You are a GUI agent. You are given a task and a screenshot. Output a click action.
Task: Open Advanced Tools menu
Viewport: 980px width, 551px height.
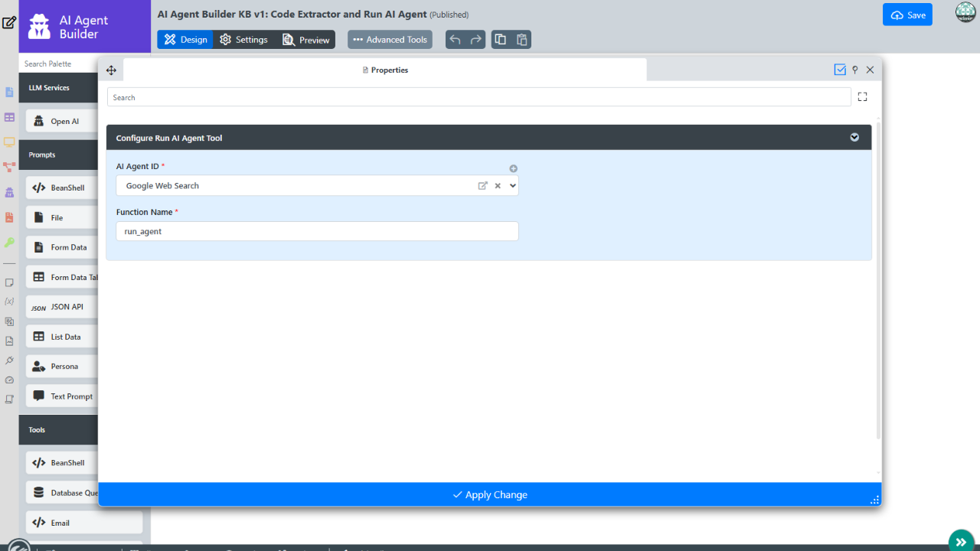point(390,40)
